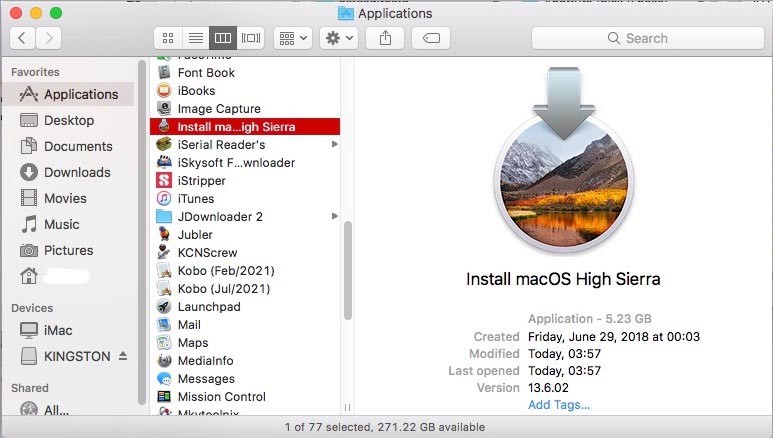
Task: Open Pictures in the sidebar
Action: 69,251
